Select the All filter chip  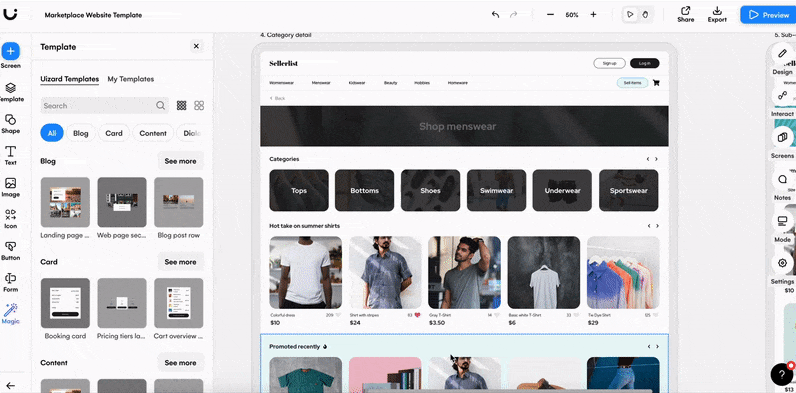(52, 133)
